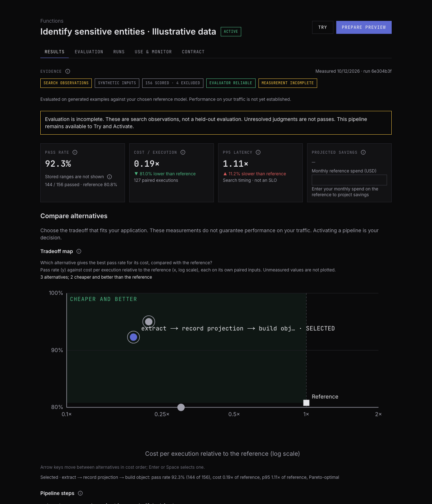
Task: Open the Evaluation tab
Action: [89, 52]
